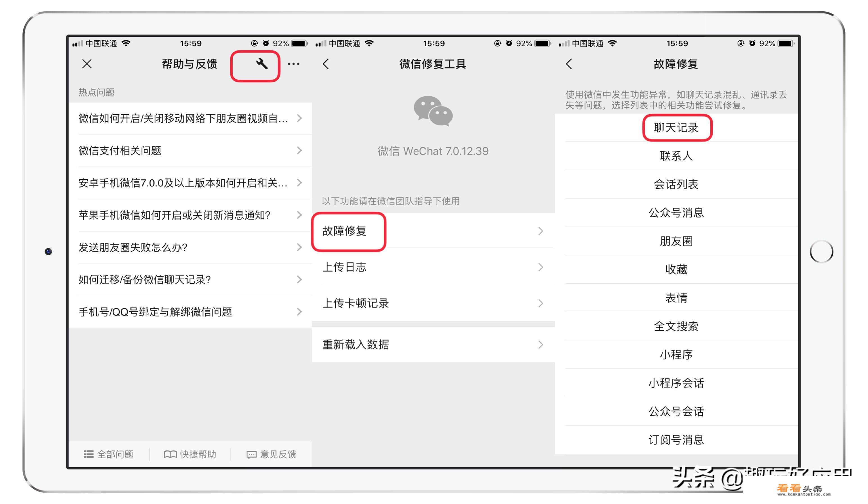Image resolution: width=868 pixels, height=504 pixels.
Task: Open the 上传日志 row chevron
Action: click(540, 267)
